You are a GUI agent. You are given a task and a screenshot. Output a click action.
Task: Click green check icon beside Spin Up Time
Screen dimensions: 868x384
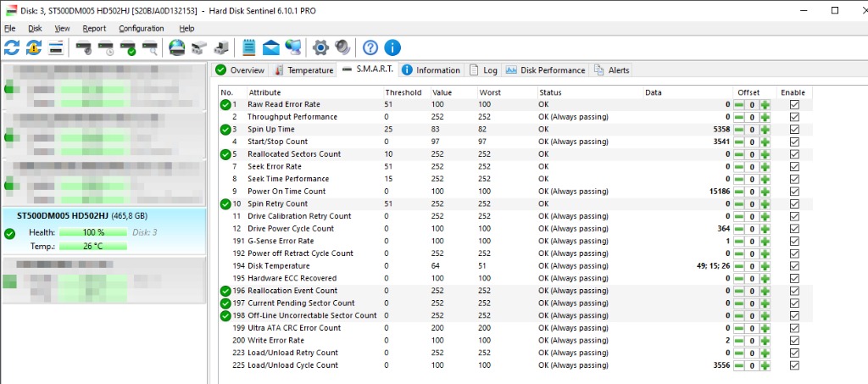coord(225,130)
